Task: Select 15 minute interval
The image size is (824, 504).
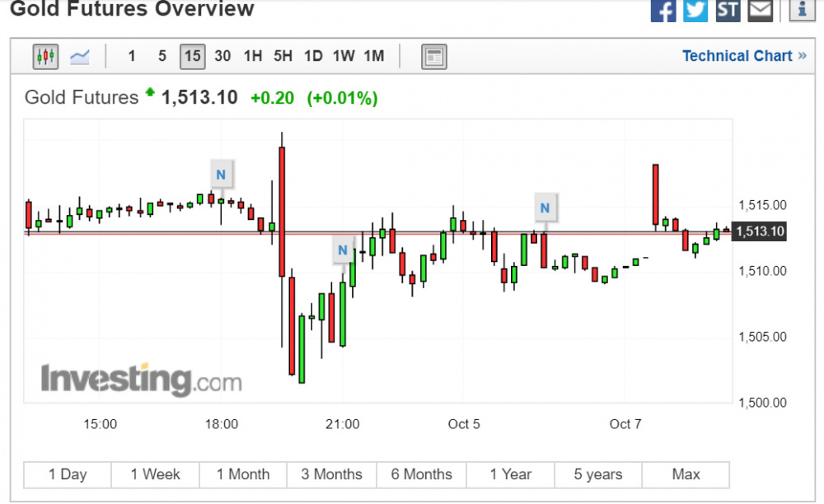Action: (192, 56)
